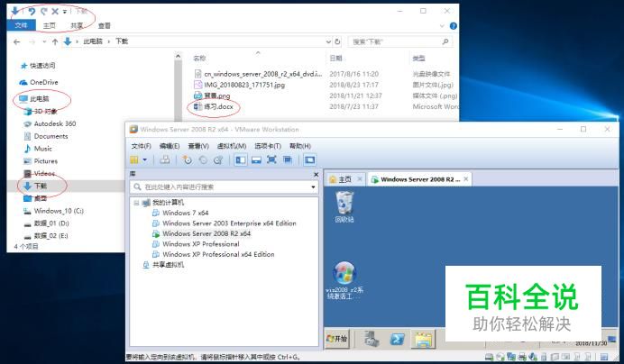The width and height of the screenshot is (624, 364).
Task: Click sound card icon in VMware status bar
Action: (533, 357)
